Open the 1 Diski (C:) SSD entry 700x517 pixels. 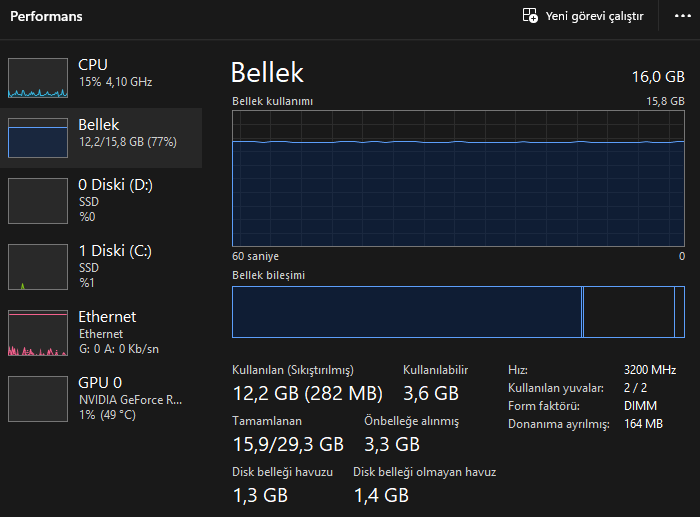115,266
